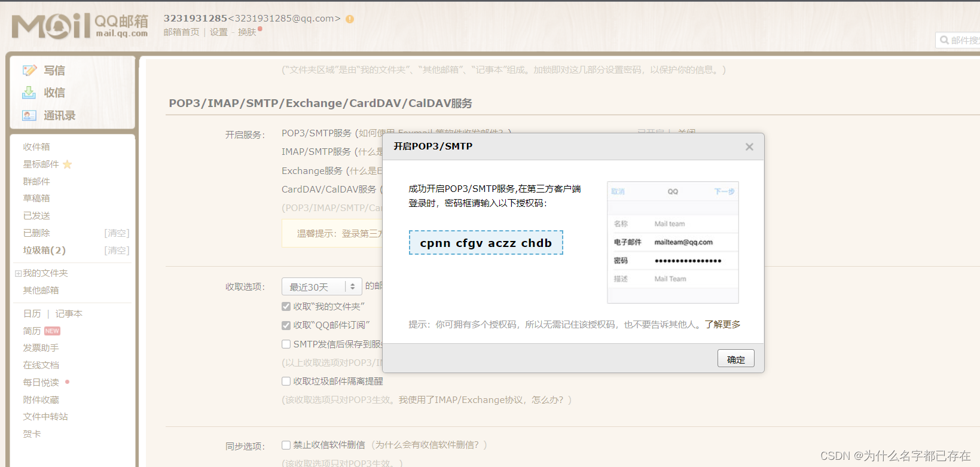Open 附件收藏 attachment favorites
The width and height of the screenshot is (980, 467).
[41, 399]
